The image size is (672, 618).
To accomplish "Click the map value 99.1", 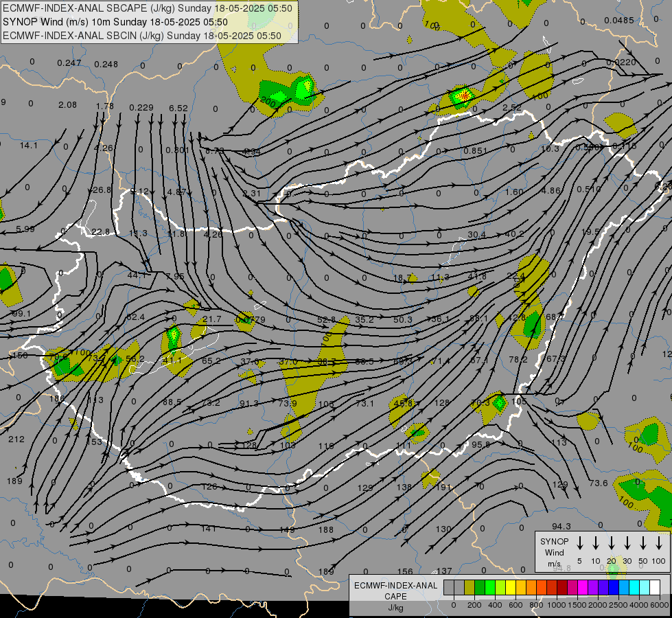I will [x=21, y=314].
